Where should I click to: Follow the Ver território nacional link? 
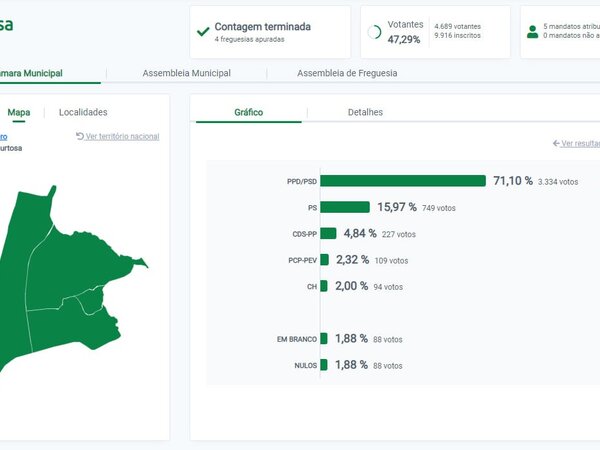122,136
